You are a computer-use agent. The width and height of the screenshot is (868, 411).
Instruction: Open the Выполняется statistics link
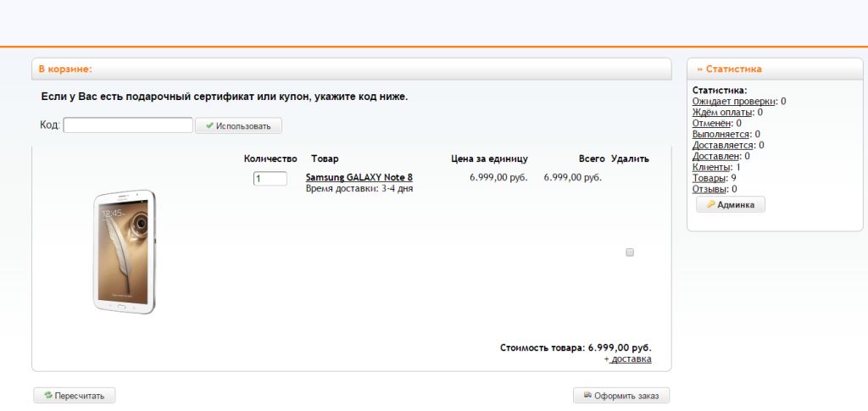[x=721, y=134]
